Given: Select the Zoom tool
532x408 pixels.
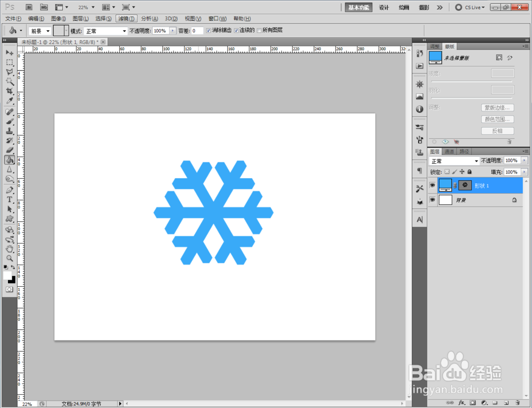Looking at the screenshot, I should [10, 259].
